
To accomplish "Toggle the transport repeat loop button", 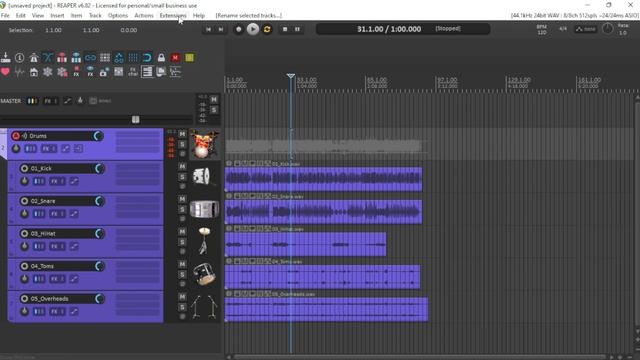I will (x=267, y=29).
